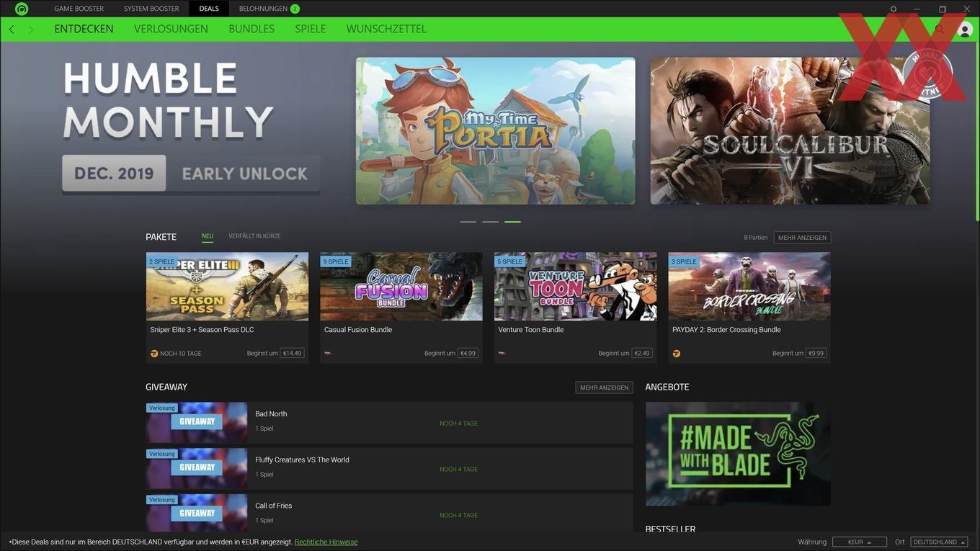Open the Spiele section

point(311,29)
